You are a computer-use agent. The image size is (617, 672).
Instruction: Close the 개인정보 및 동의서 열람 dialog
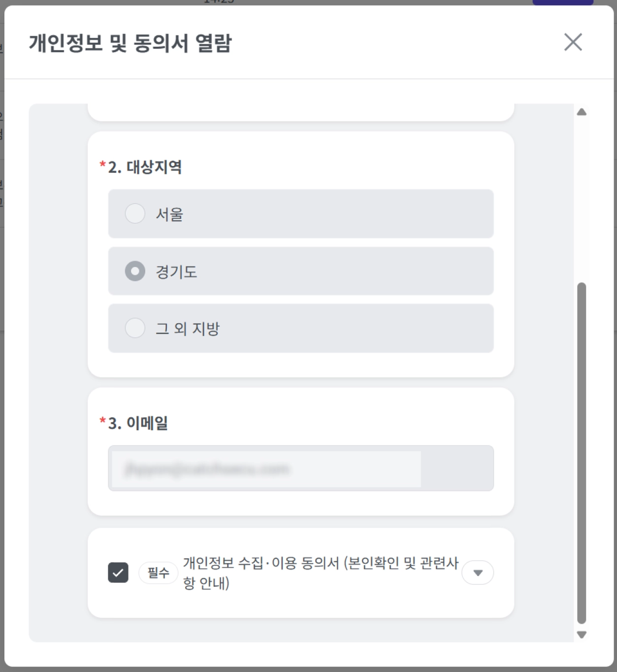(x=573, y=42)
